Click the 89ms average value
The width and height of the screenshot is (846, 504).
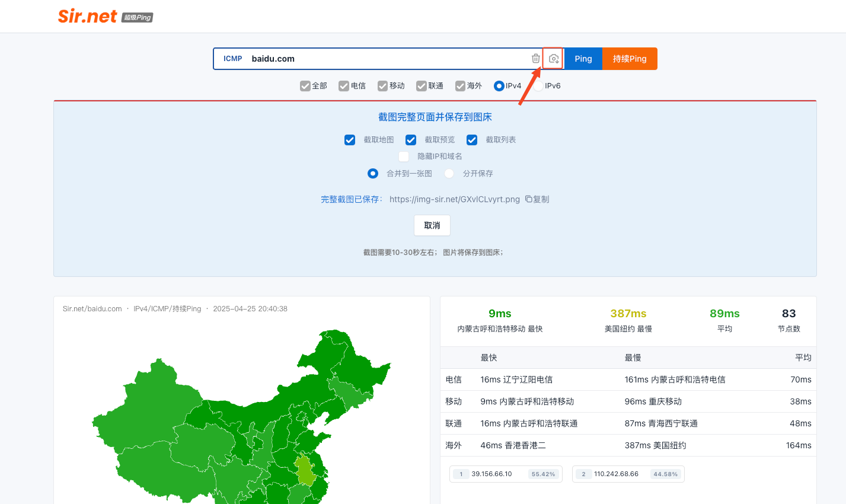click(724, 314)
